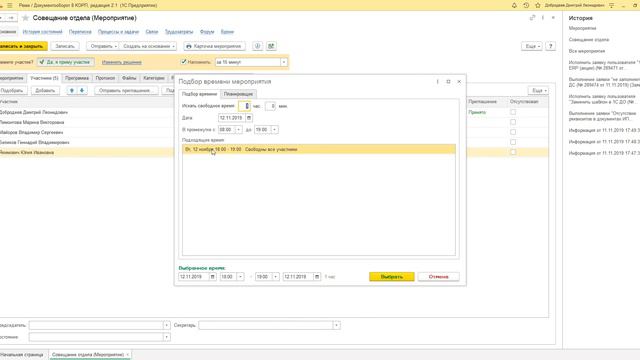Switch to the Планировщик tab
This screenshot has width=640, height=360.
click(238, 94)
